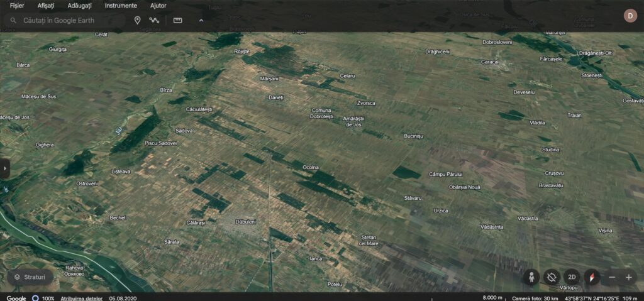
Task: Toggle the orbit rotation control
Action: coord(552,276)
